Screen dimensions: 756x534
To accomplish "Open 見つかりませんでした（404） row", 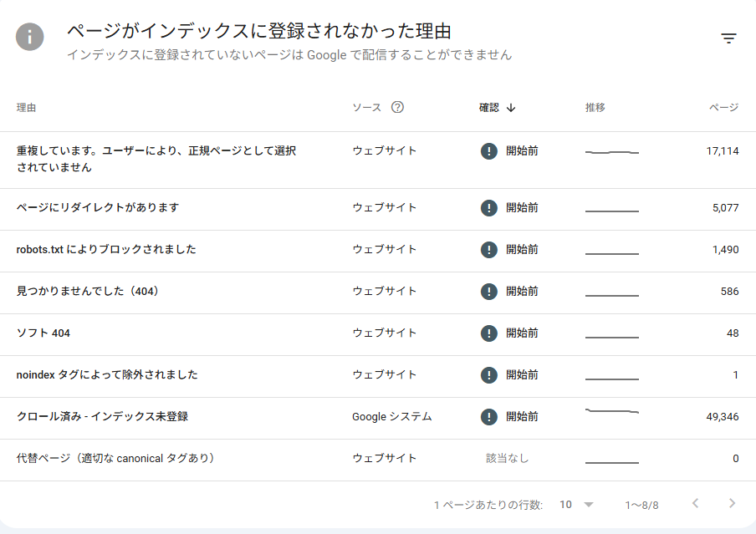I will click(x=88, y=292).
